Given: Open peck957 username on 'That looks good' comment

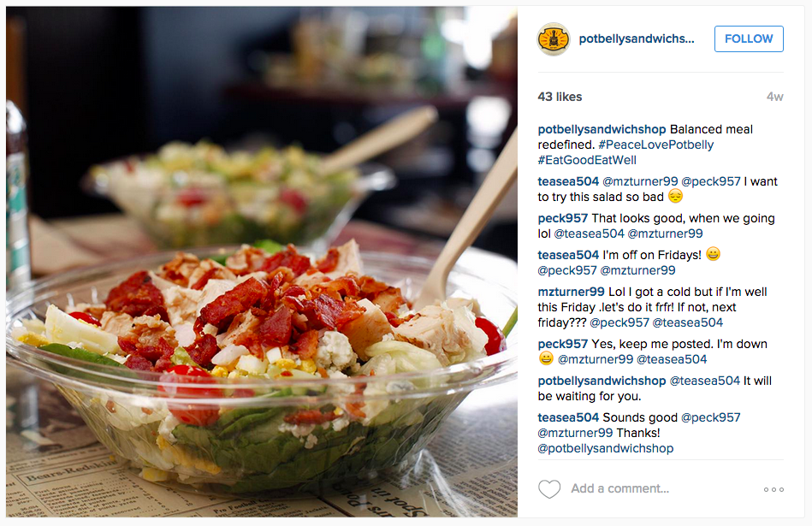Looking at the screenshot, I should coord(562,218).
